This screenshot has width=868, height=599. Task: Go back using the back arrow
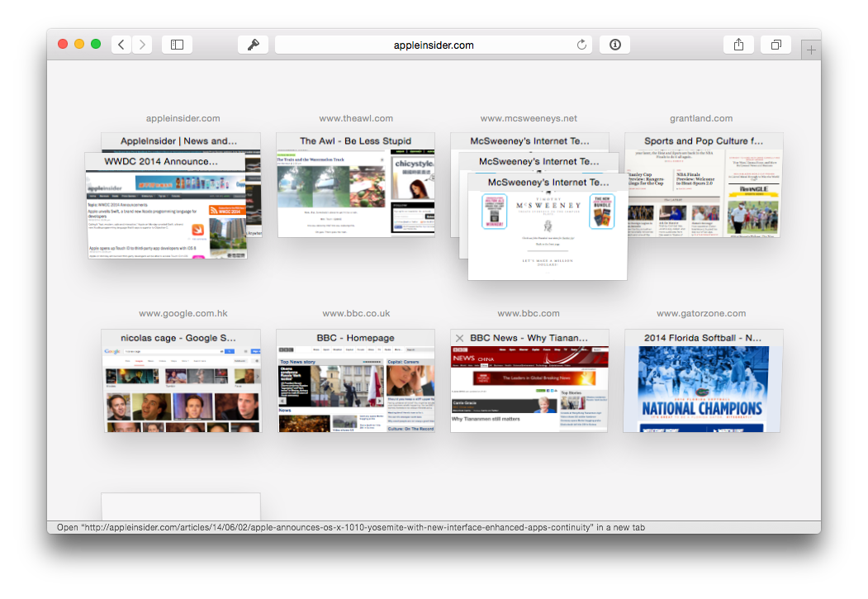point(121,45)
